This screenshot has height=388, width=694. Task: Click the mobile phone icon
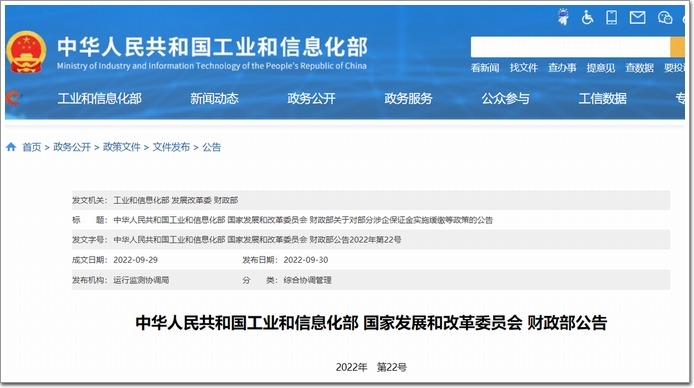coord(612,18)
